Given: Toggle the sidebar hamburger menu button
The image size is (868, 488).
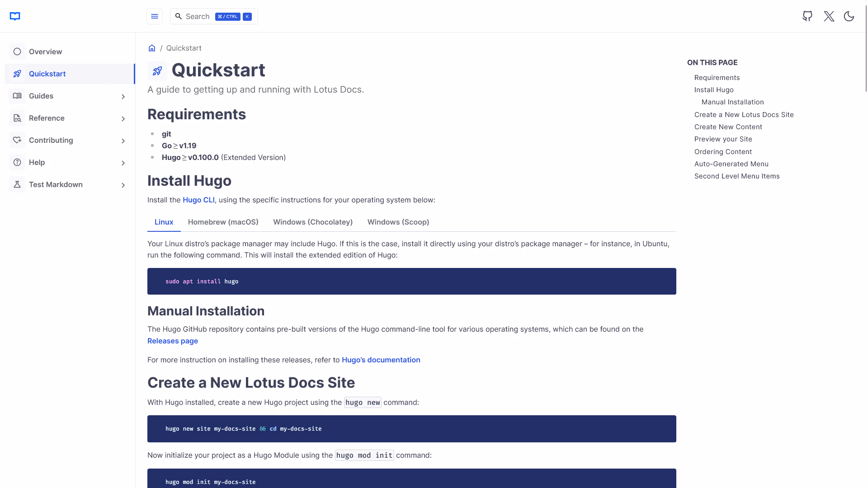Looking at the screenshot, I should [155, 16].
